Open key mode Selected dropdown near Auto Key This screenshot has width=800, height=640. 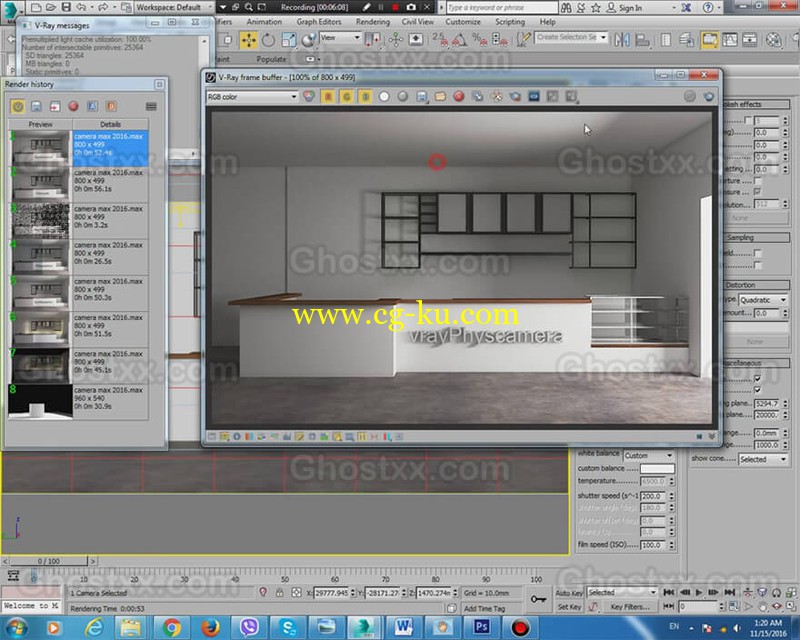621,593
